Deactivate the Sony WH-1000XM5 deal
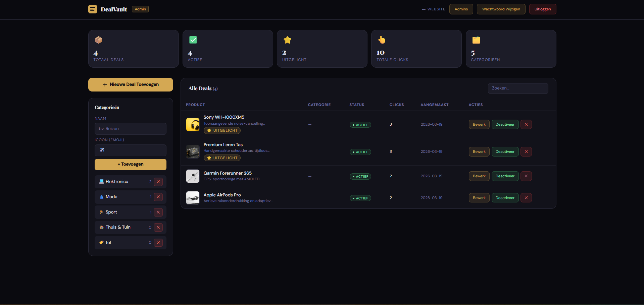Image resolution: width=644 pixels, height=305 pixels. 505,124
